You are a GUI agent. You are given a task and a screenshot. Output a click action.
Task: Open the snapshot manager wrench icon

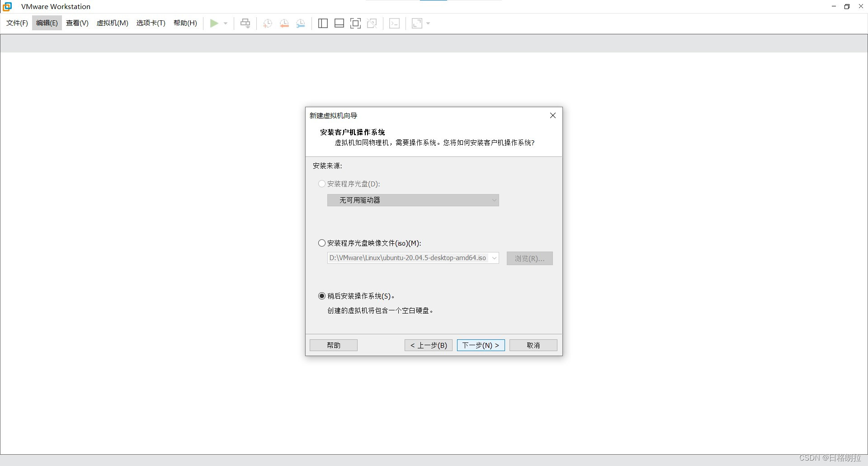301,23
